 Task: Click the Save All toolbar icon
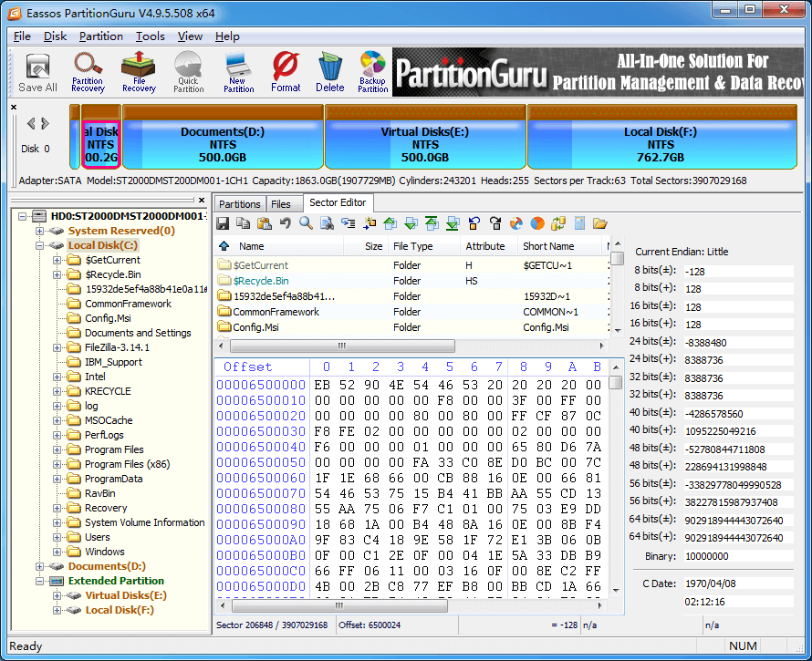pos(37,72)
